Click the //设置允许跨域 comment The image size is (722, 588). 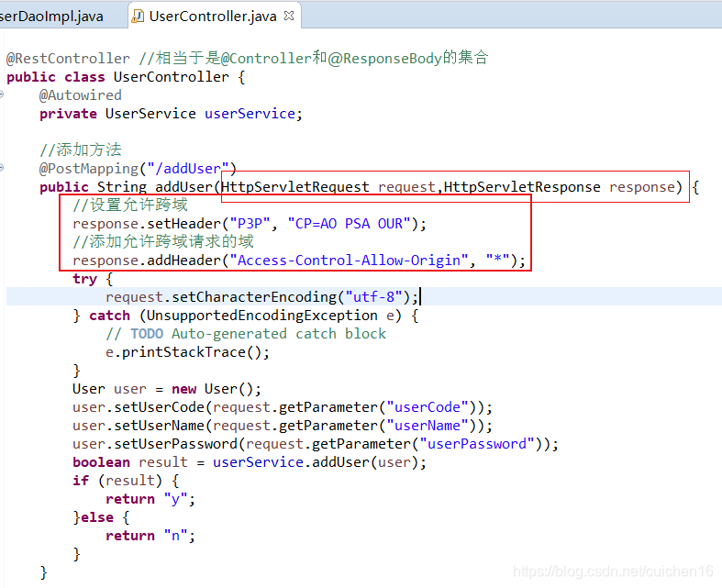(130, 205)
